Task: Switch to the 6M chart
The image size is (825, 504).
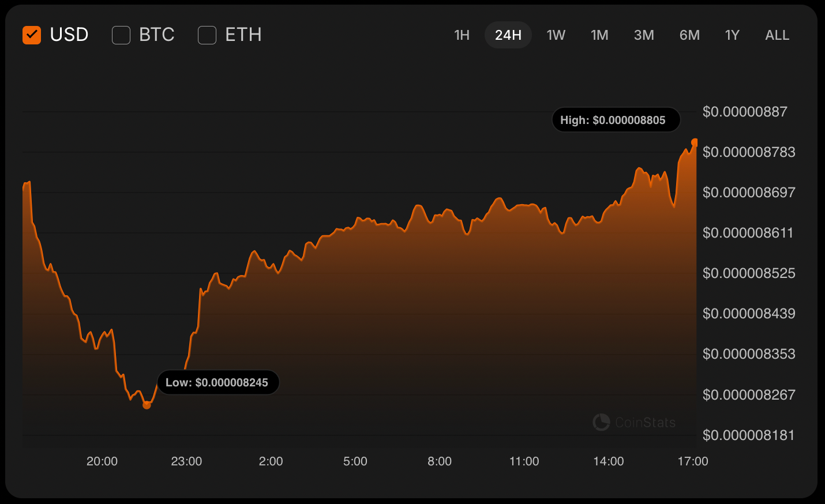Action: coord(689,35)
